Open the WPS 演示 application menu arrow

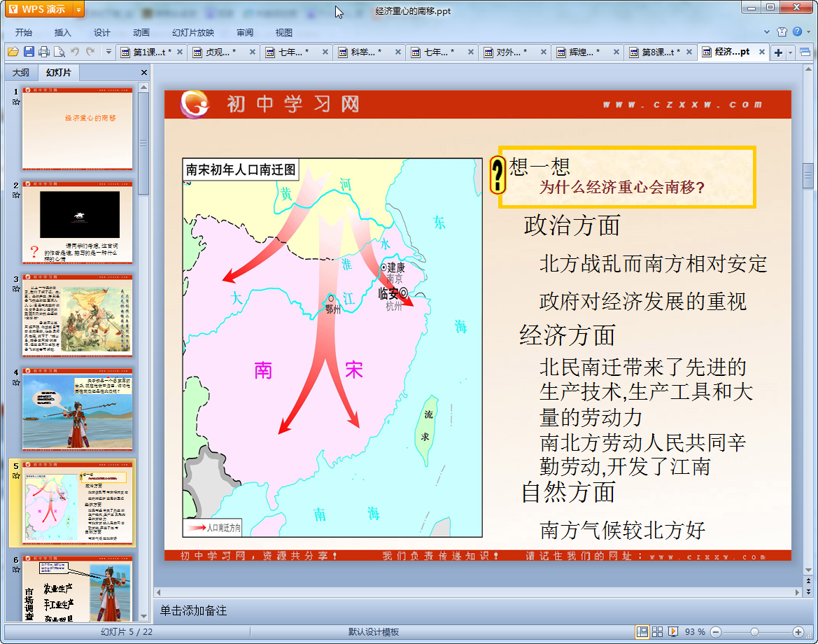pyautogui.click(x=78, y=9)
